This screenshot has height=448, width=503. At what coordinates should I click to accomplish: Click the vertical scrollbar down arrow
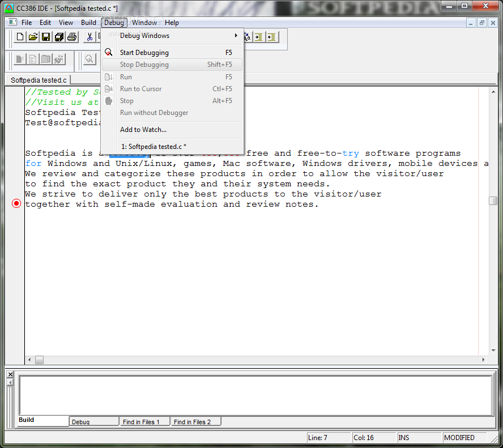[x=493, y=351]
